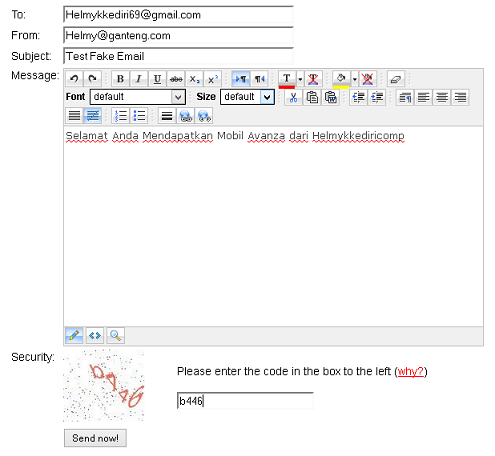
Task: Set right-to-left text direction
Action: click(259, 79)
